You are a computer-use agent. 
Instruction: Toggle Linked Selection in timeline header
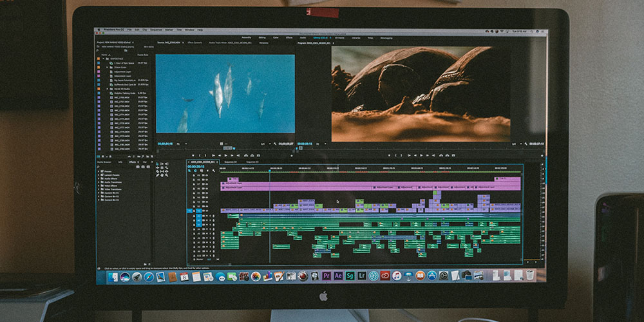click(201, 171)
